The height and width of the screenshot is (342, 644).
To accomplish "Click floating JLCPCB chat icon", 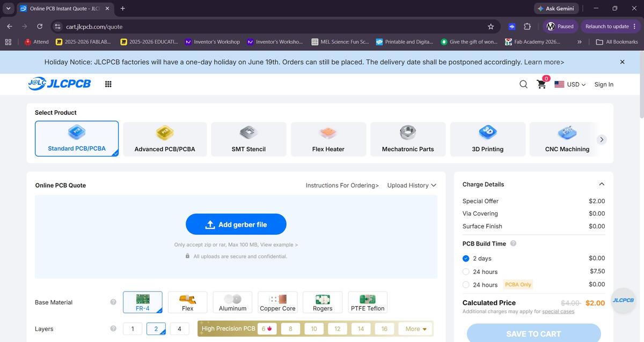I will tap(623, 300).
